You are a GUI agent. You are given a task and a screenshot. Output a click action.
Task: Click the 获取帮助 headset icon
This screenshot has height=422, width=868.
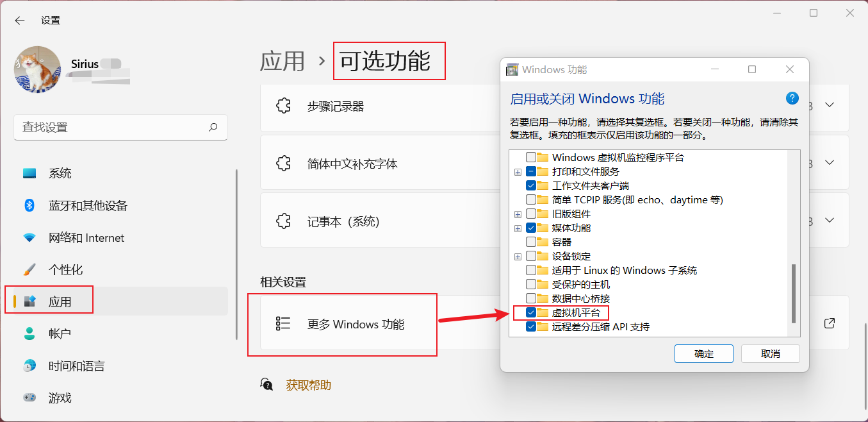click(x=266, y=384)
